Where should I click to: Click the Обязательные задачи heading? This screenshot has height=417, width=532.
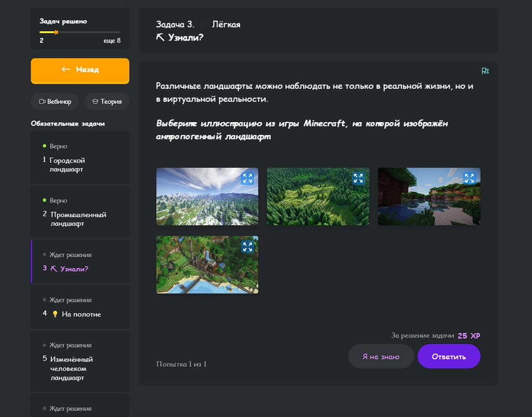coord(68,124)
